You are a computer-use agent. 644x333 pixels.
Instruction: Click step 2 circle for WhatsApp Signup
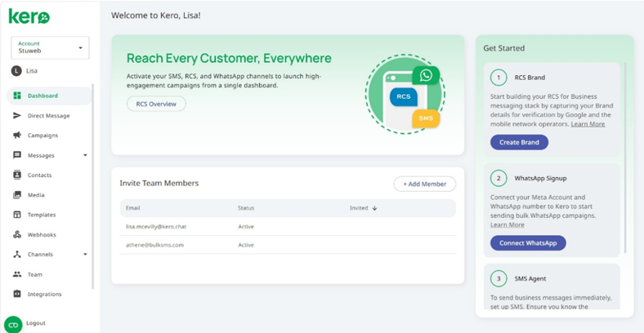[499, 179]
